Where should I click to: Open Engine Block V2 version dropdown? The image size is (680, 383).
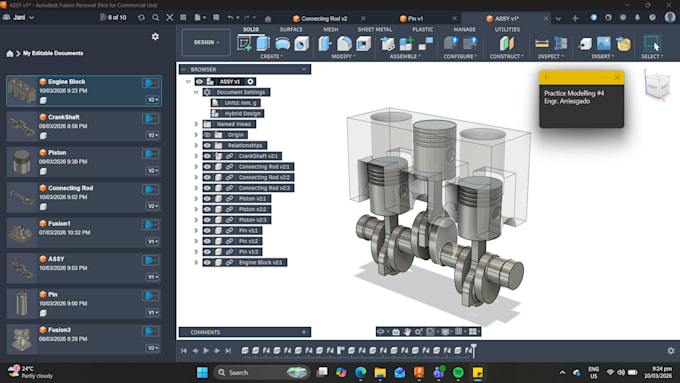coord(152,100)
